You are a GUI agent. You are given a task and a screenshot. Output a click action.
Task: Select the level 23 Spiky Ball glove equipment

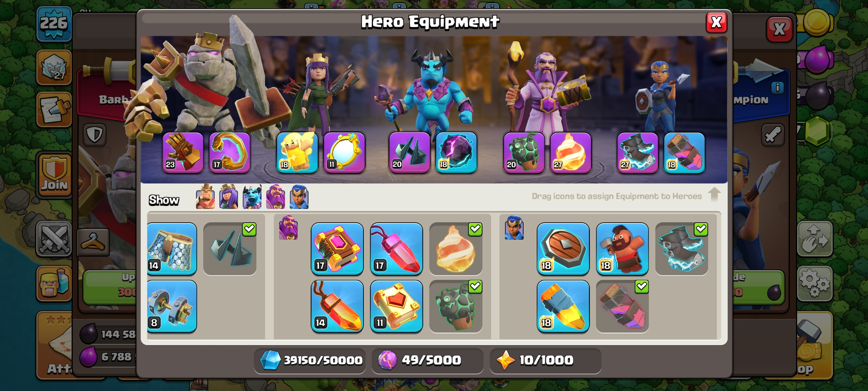tap(183, 152)
